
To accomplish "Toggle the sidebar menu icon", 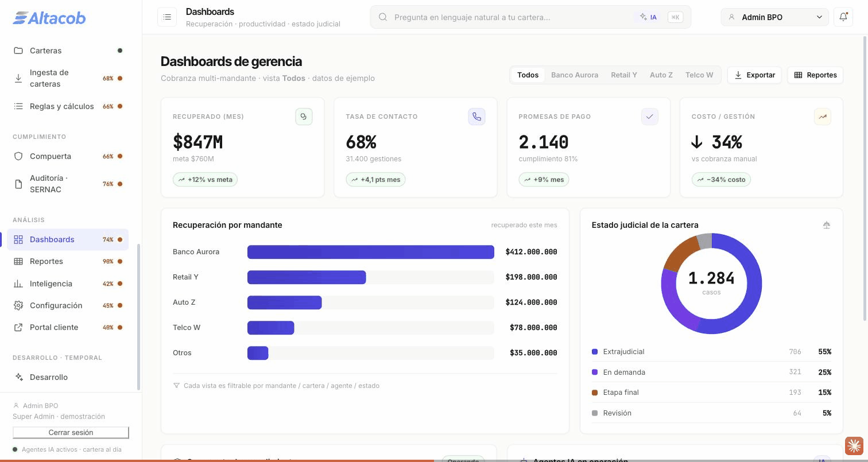I will (167, 17).
